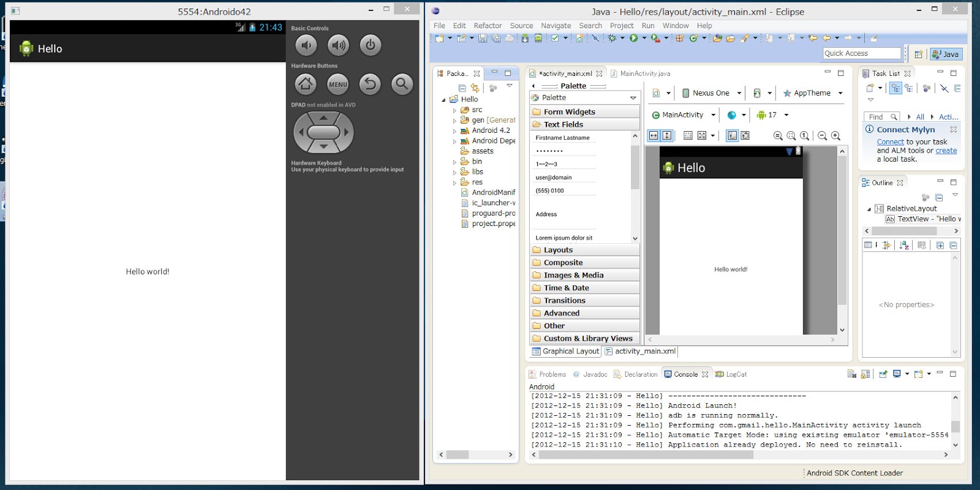Open the locale globe dropdown
The image size is (980, 490).
coord(736,115)
